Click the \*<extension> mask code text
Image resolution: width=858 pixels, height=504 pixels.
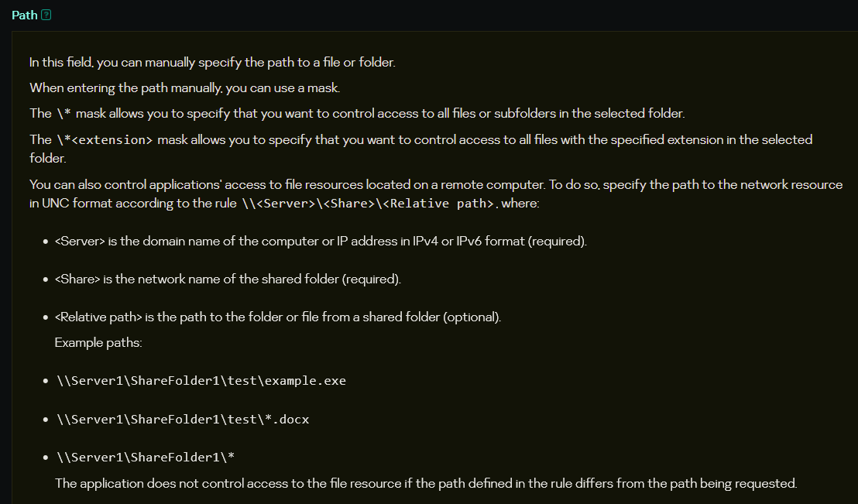104,140
